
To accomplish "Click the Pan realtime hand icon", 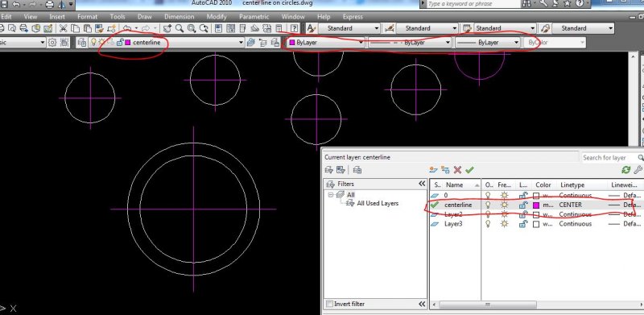I will point(167,28).
